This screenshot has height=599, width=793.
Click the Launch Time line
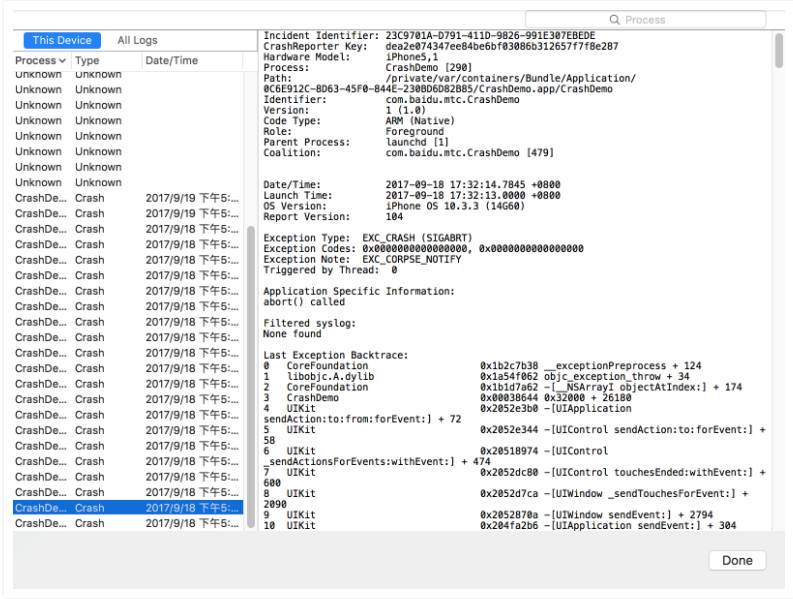click(412, 195)
